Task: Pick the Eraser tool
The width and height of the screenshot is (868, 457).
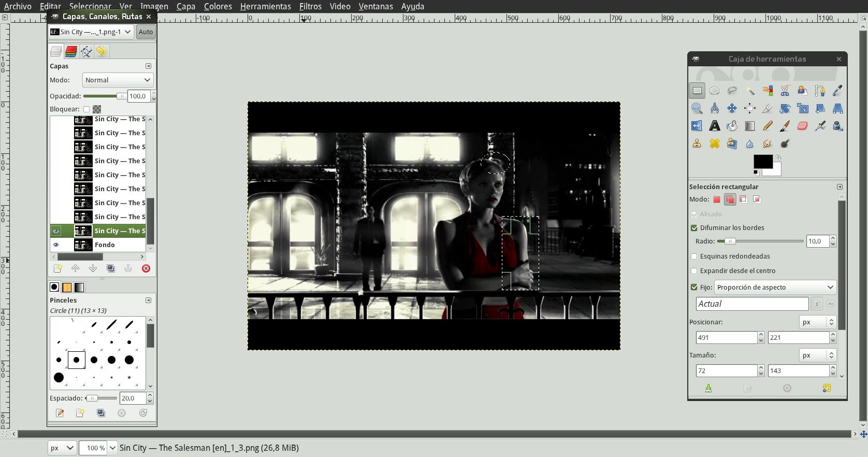Action: coord(802,126)
